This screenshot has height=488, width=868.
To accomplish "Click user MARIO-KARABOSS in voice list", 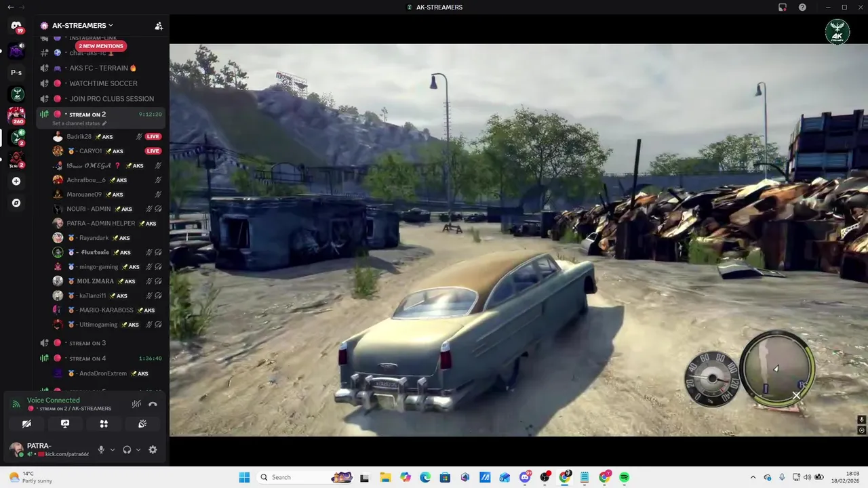I will tap(108, 310).
